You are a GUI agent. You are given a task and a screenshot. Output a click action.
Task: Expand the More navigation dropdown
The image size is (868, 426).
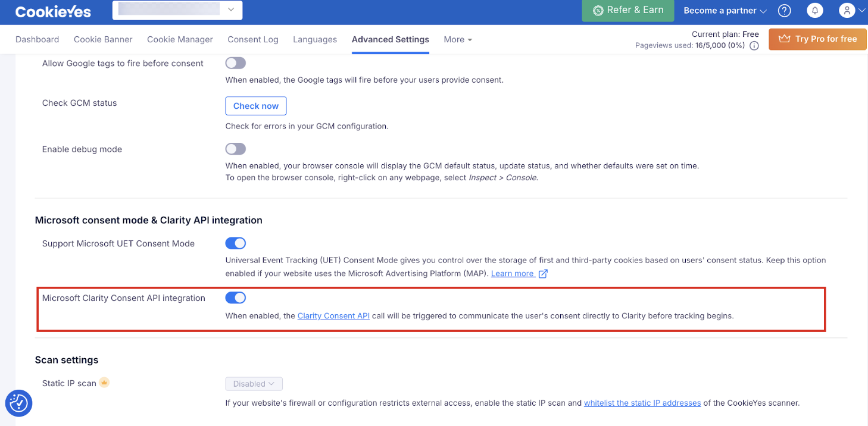point(458,39)
